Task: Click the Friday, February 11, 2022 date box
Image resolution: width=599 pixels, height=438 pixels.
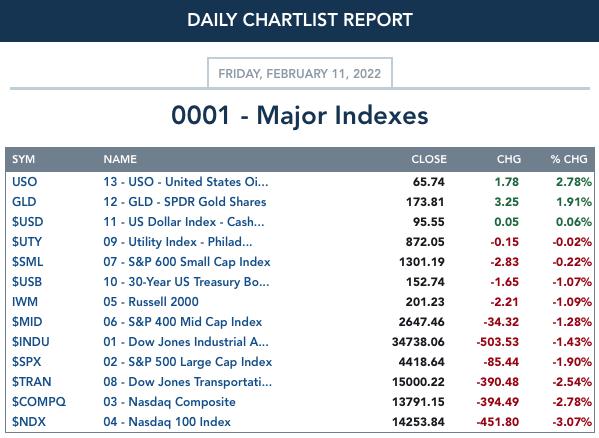Action: coord(300,73)
